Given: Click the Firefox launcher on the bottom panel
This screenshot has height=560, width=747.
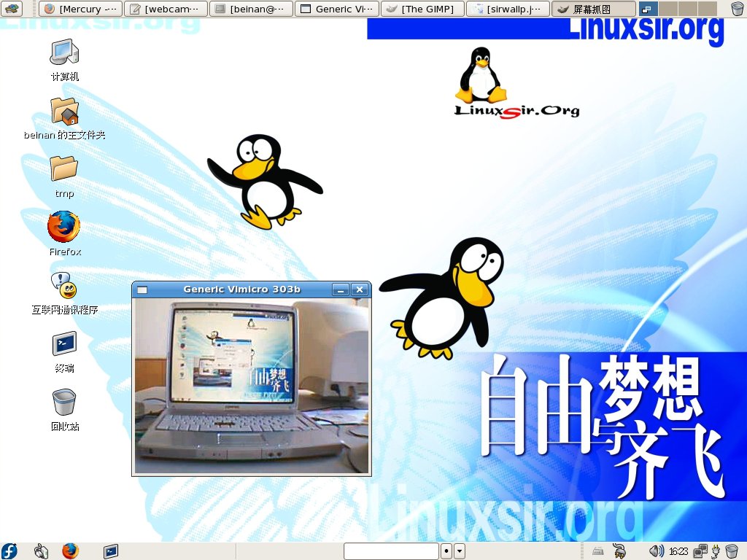Looking at the screenshot, I should point(71,551).
